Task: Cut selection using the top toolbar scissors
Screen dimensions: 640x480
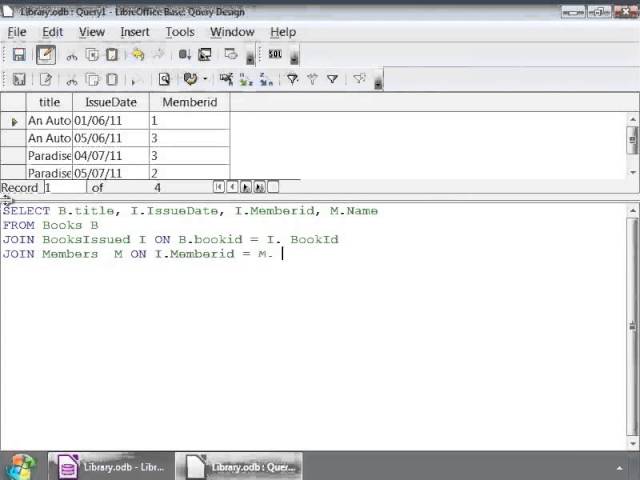Action: 72,55
